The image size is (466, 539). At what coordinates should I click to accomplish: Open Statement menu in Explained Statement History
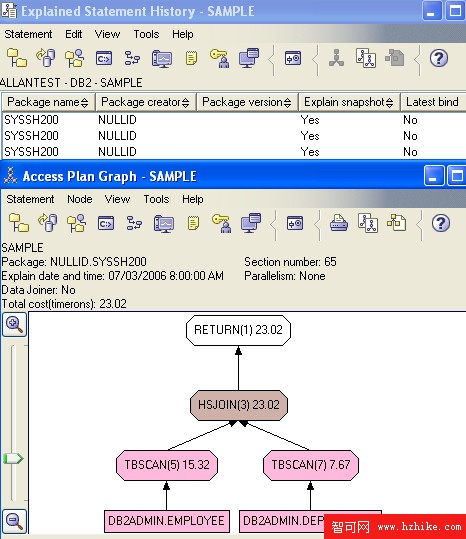[28, 34]
